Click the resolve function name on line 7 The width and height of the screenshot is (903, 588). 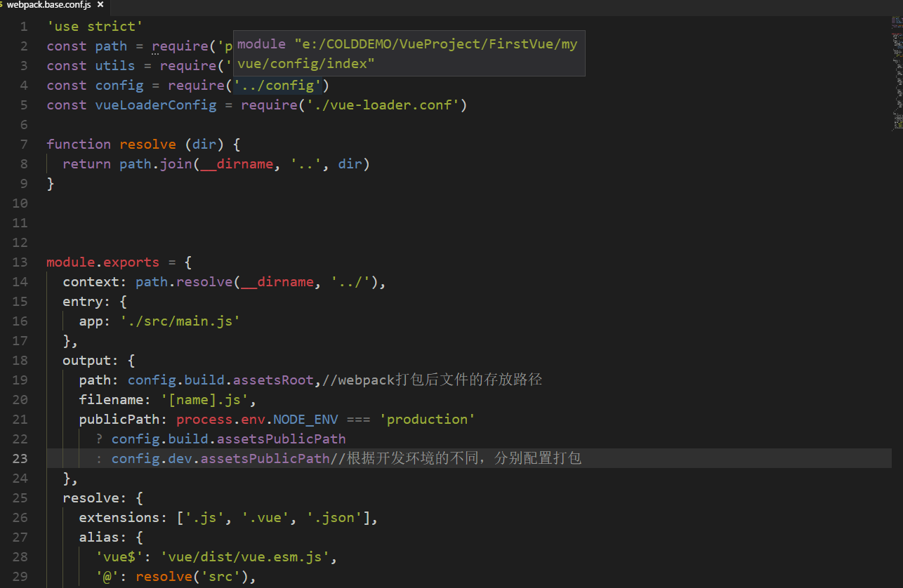[147, 144]
